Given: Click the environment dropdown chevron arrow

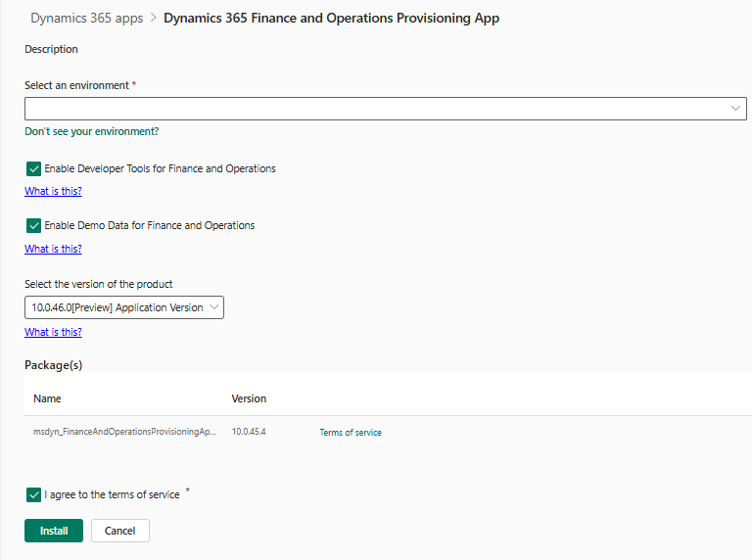Looking at the screenshot, I should point(735,109).
